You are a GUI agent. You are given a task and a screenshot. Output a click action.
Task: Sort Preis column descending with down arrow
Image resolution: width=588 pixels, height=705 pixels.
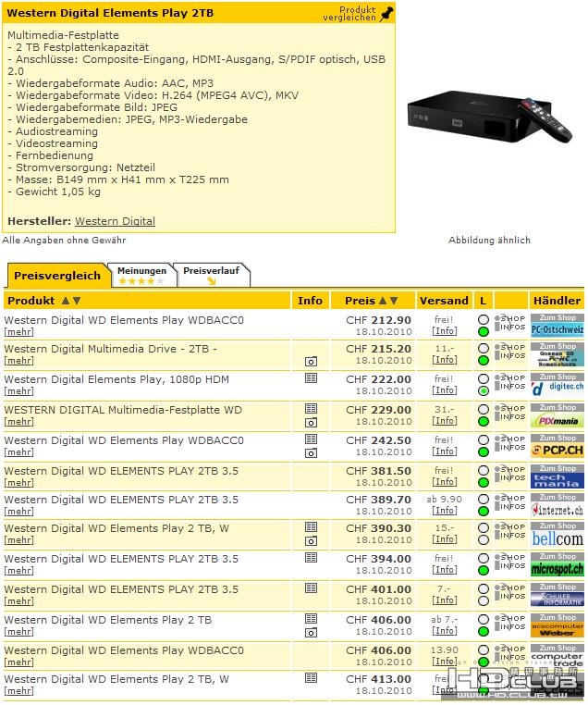point(394,301)
